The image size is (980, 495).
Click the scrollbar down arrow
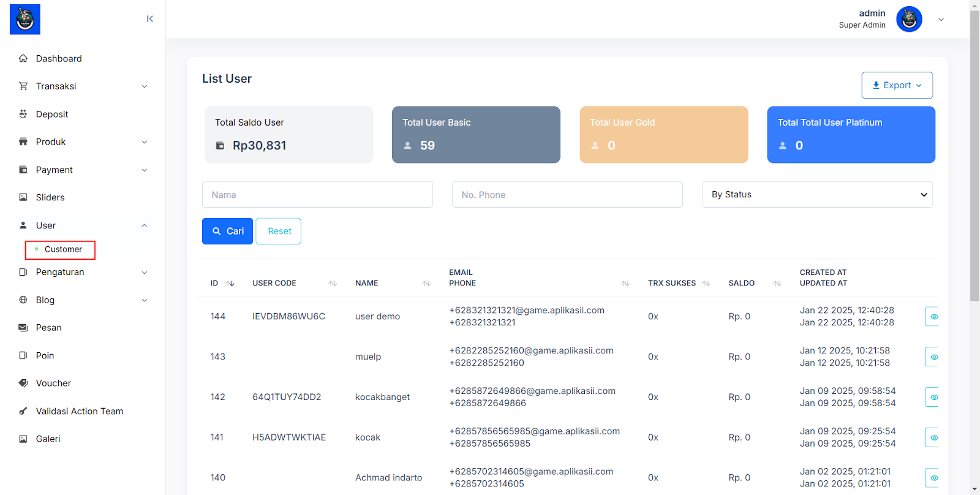coord(974,489)
